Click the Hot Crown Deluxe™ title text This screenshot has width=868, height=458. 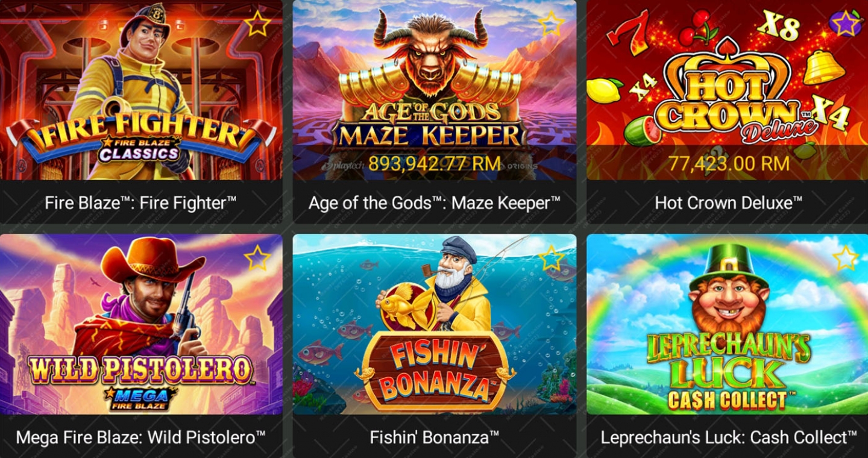[x=728, y=202]
